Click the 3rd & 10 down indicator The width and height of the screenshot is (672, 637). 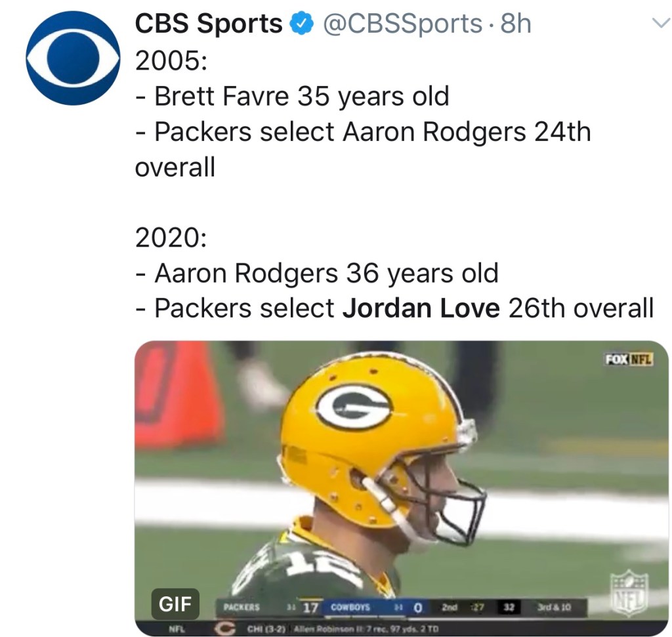(x=554, y=607)
